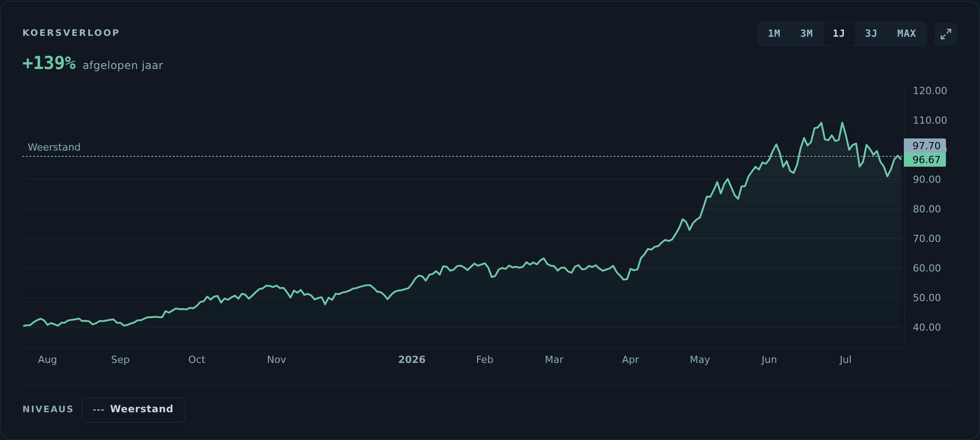Click the 96.67 current price tag
980x440 pixels.
point(925,160)
